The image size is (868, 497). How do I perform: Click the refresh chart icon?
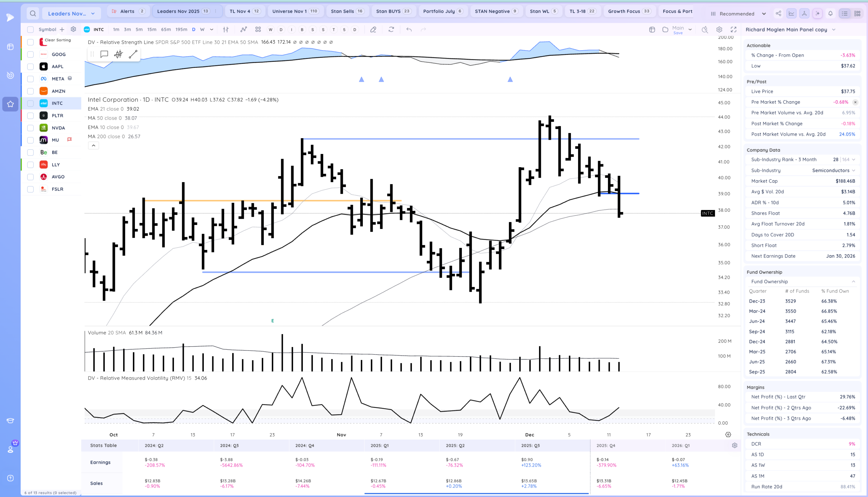[x=391, y=30]
